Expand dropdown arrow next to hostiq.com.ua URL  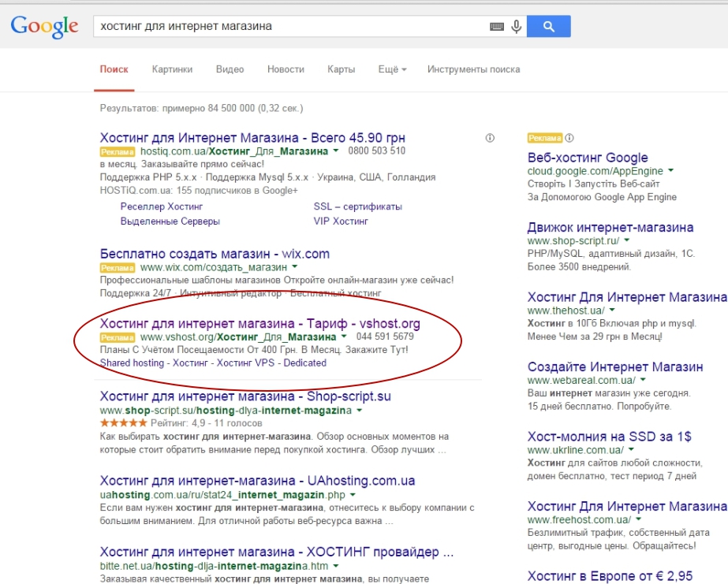coord(336,151)
